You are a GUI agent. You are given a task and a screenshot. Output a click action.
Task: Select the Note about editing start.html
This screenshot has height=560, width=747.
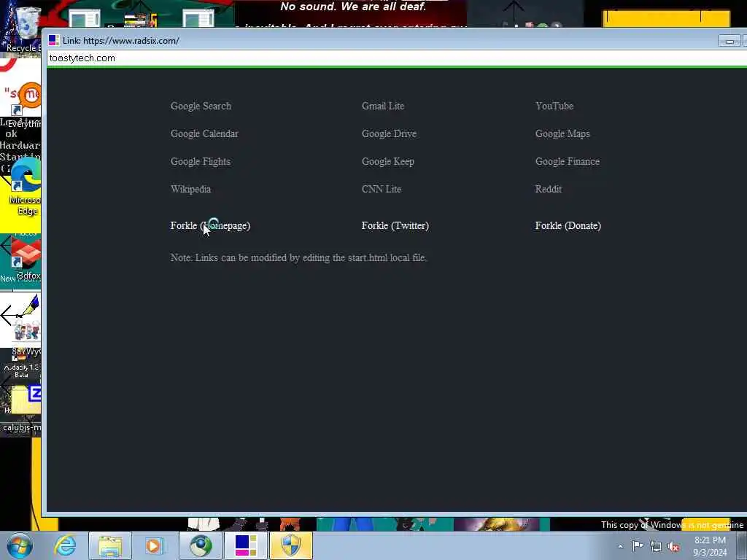[298, 257]
